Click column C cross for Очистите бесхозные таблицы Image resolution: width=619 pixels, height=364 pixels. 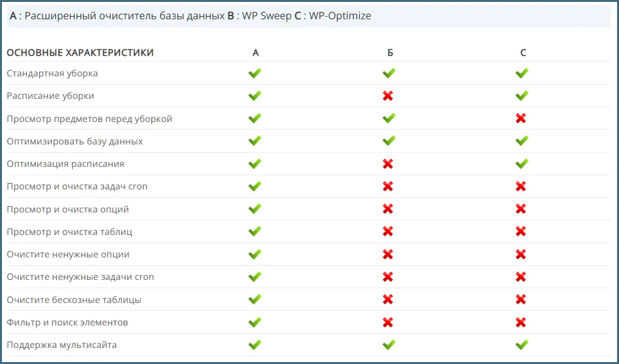click(x=521, y=300)
